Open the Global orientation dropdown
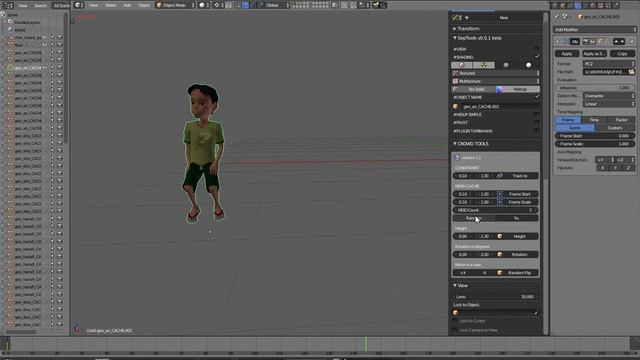Image resolution: width=640 pixels, height=360 pixels. pos(278,5)
